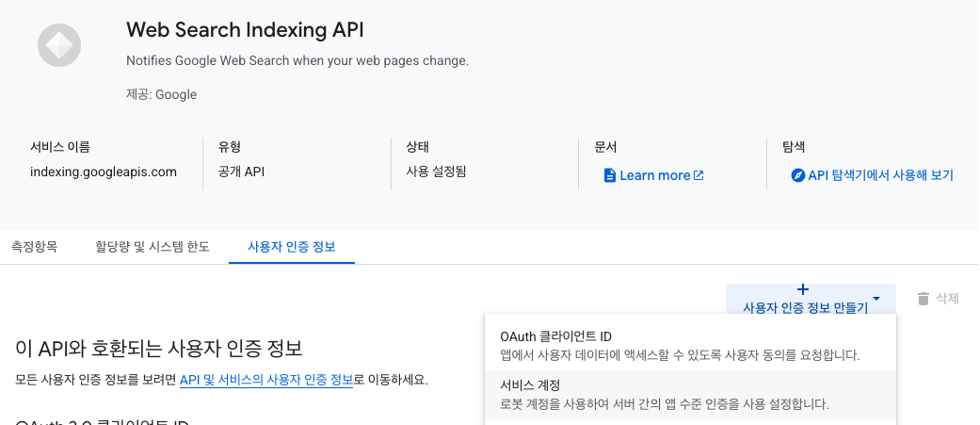This screenshot has width=980, height=425.
Task: Click the 서비스 이름 column label
Action: (60, 148)
